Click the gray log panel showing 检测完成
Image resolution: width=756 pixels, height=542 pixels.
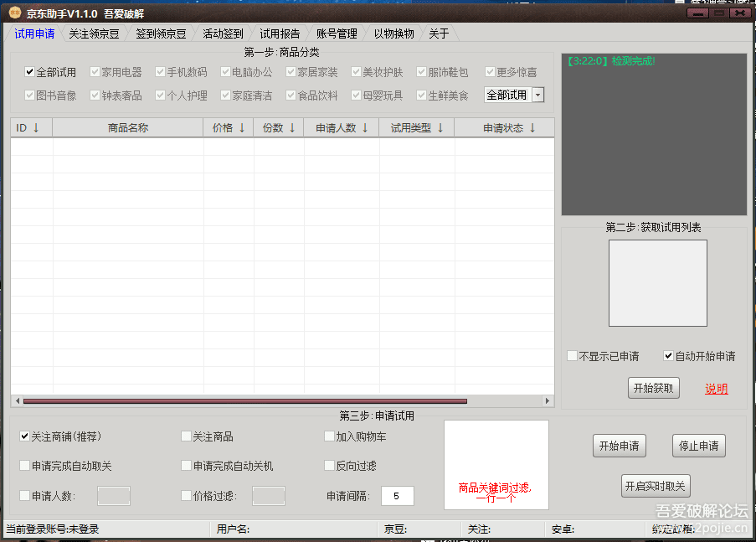point(654,134)
